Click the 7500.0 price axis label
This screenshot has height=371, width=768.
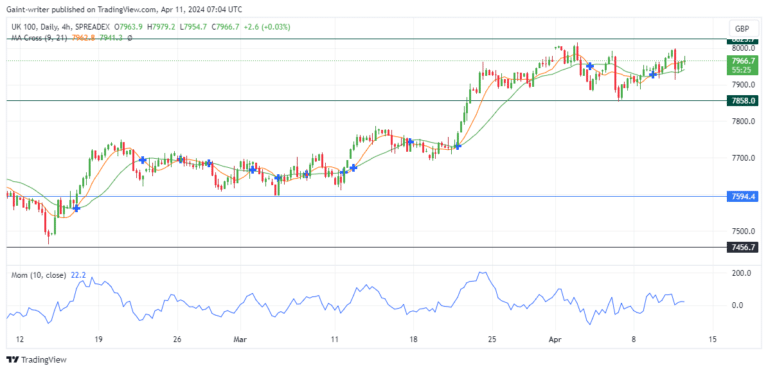point(744,231)
